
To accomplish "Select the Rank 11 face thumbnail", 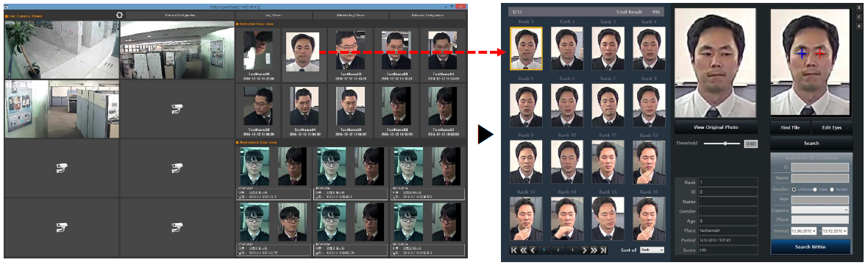I will [x=608, y=162].
